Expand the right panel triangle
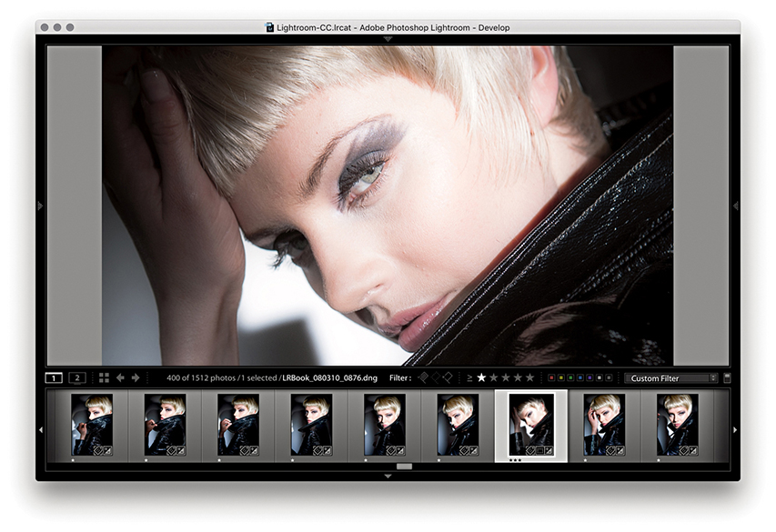 pos(736,206)
